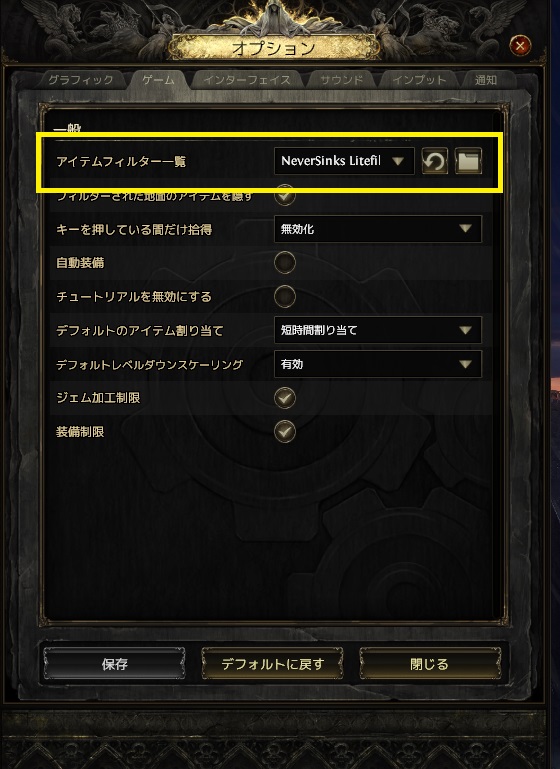Open the インプット tab

pos(419,80)
